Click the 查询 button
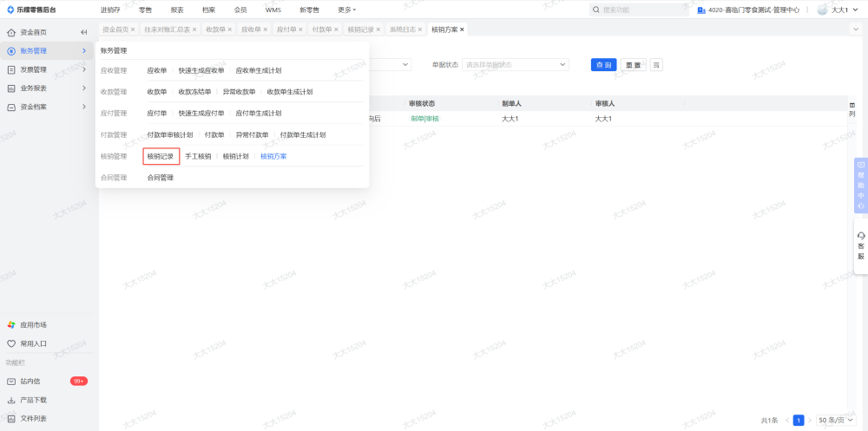This screenshot has width=868, height=431. coord(603,65)
